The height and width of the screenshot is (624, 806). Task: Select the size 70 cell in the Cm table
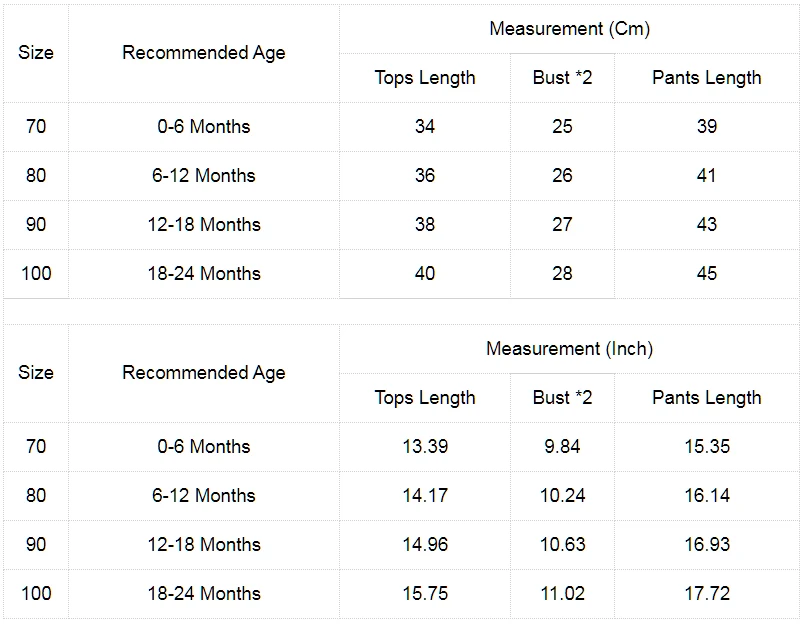point(36,126)
